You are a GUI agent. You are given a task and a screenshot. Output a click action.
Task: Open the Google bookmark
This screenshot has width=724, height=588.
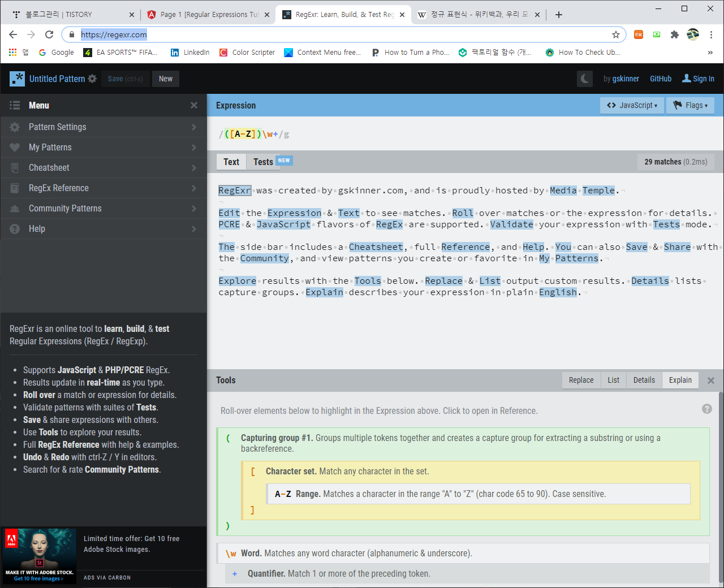[x=57, y=52]
